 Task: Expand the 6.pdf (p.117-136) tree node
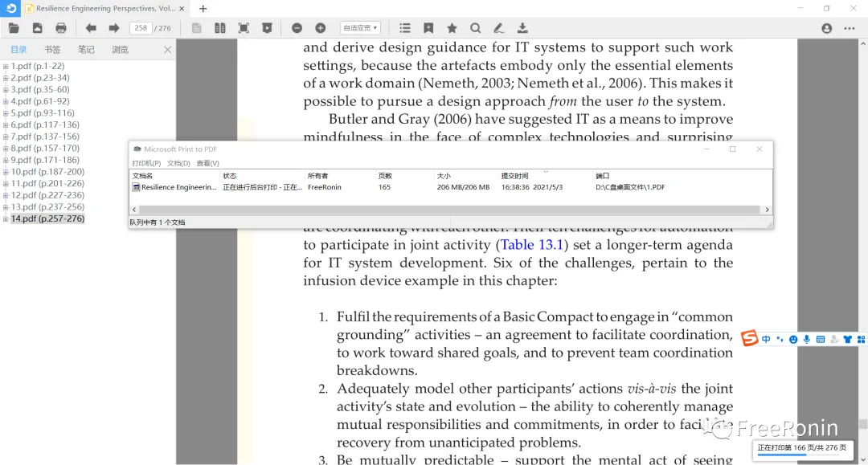(6, 125)
